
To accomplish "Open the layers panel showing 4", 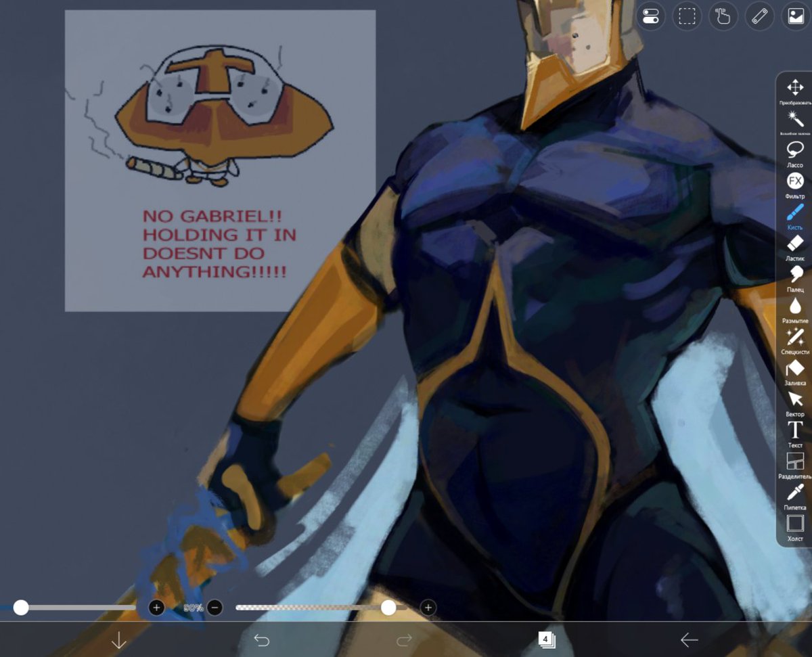I will 546,639.
